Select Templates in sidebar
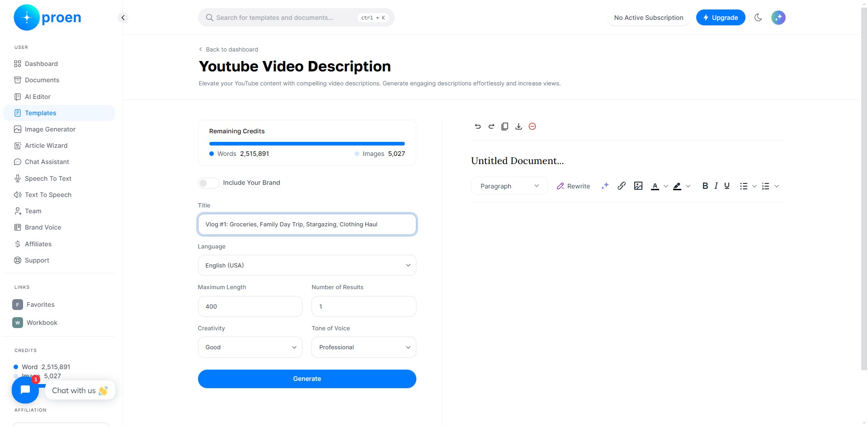Viewport: 868px width, 427px height. tap(59, 113)
